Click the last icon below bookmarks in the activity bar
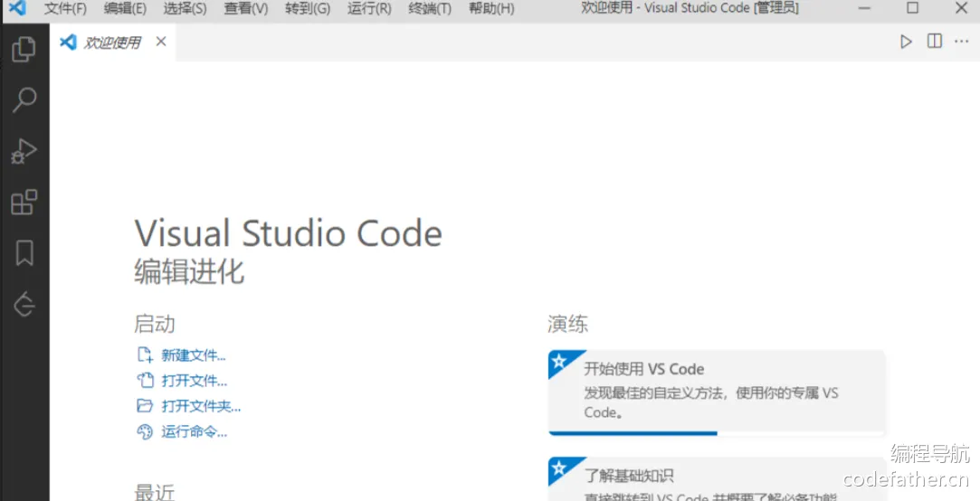This screenshot has height=501, width=980. point(24,304)
